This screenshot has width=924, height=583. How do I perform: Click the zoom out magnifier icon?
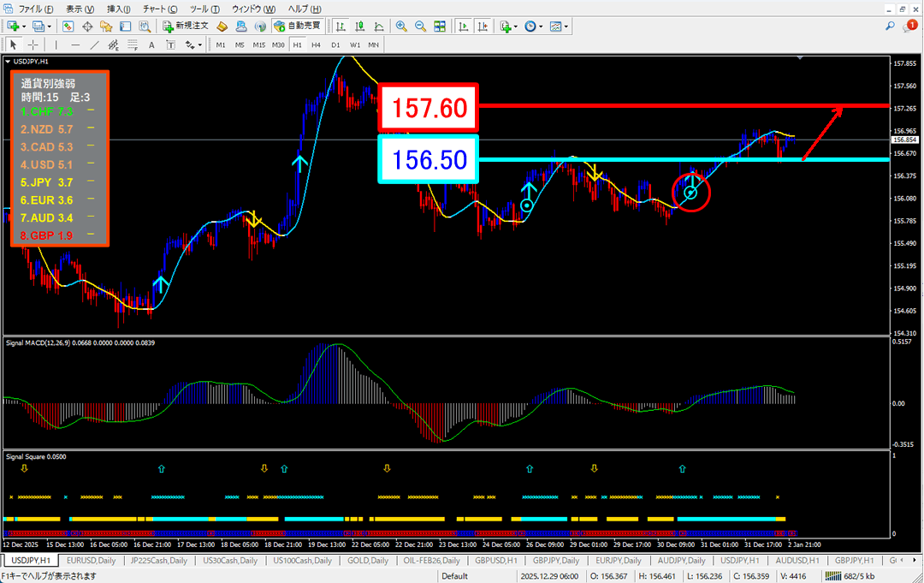coord(420,27)
